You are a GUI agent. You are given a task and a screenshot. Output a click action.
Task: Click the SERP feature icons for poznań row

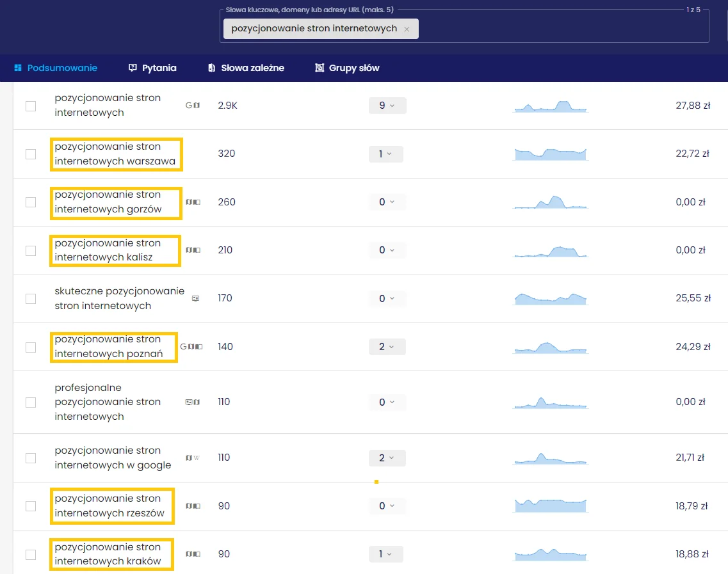[191, 347]
